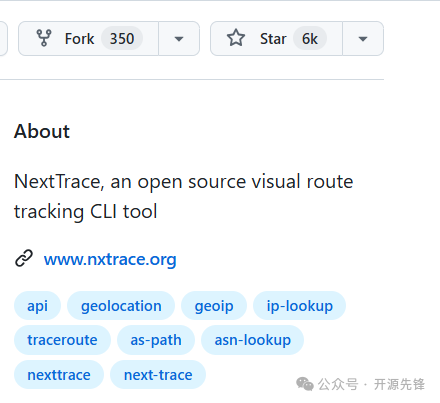Viewport: 440px width, 403px height.
Task: Click the WeChat logo in the watermark
Action: [305, 384]
